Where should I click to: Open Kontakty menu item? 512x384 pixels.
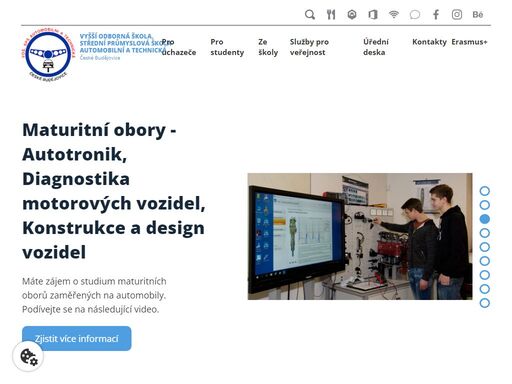(429, 42)
